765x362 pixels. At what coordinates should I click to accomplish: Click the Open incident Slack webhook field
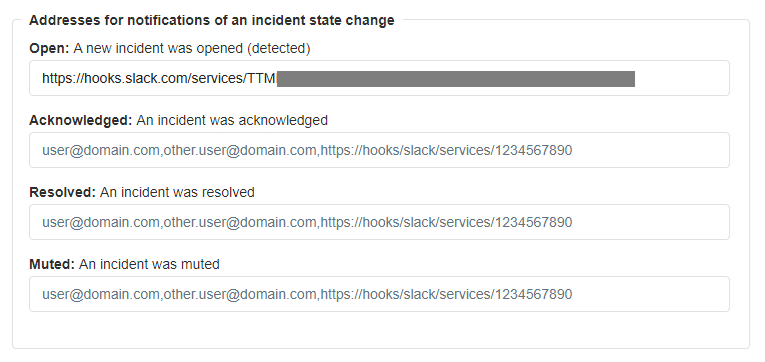379,78
